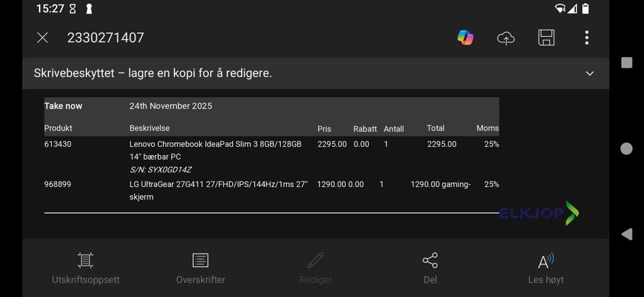The height and width of the screenshot is (297, 644).
Task: Share the document with Del
Action: point(430,269)
